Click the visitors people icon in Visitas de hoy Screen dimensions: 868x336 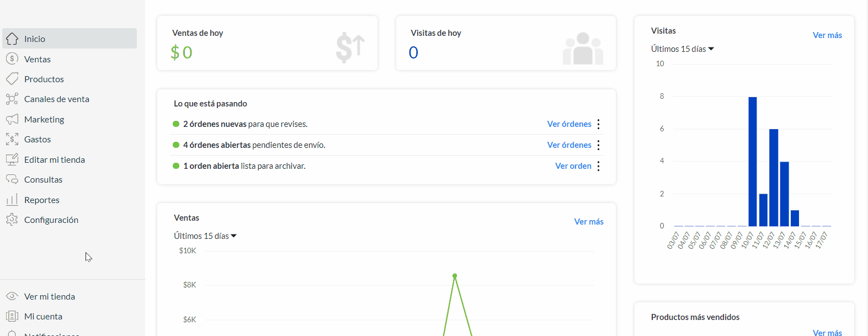(583, 49)
